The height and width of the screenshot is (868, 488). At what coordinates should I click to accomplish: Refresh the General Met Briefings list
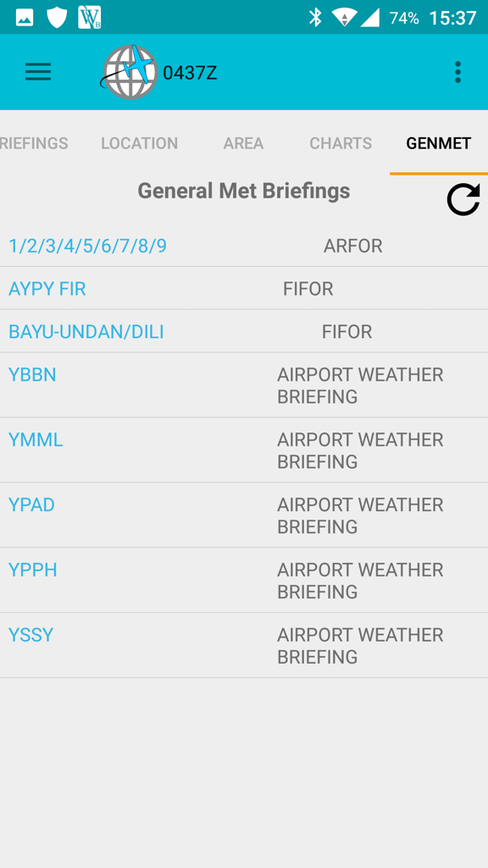pos(463,200)
